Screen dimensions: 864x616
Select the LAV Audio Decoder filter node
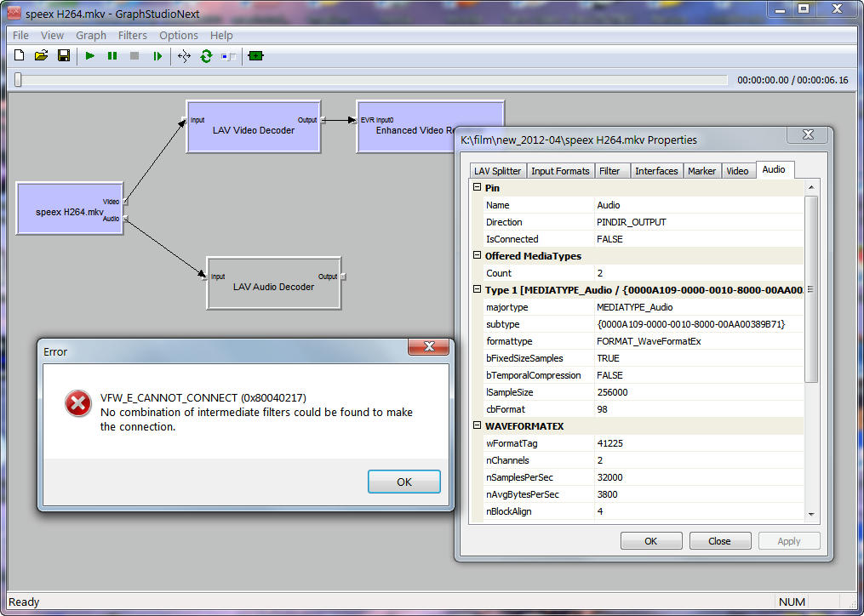click(273, 288)
